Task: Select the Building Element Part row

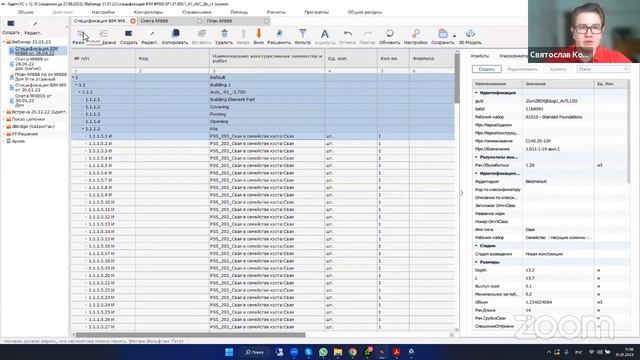Action: 263,100
